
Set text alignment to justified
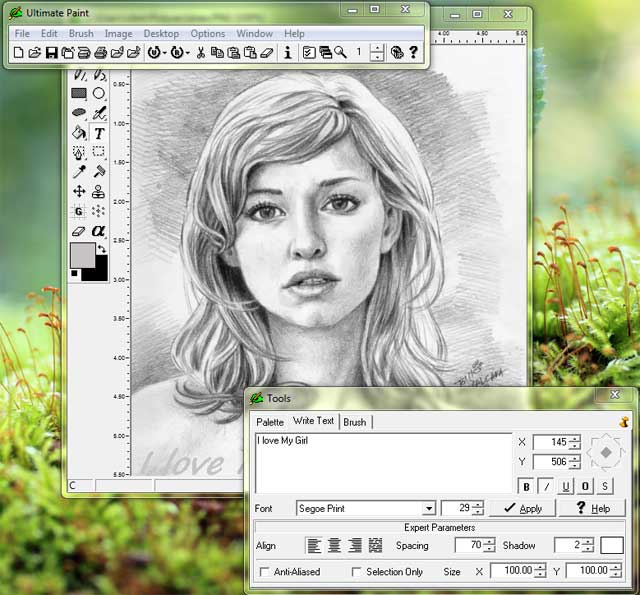pos(375,546)
